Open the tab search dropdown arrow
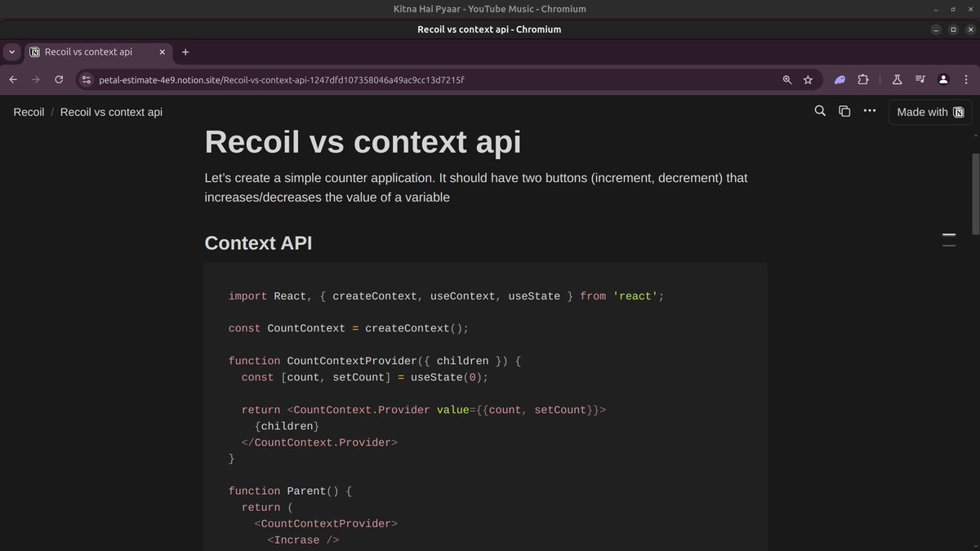The image size is (980, 551). 11,51
